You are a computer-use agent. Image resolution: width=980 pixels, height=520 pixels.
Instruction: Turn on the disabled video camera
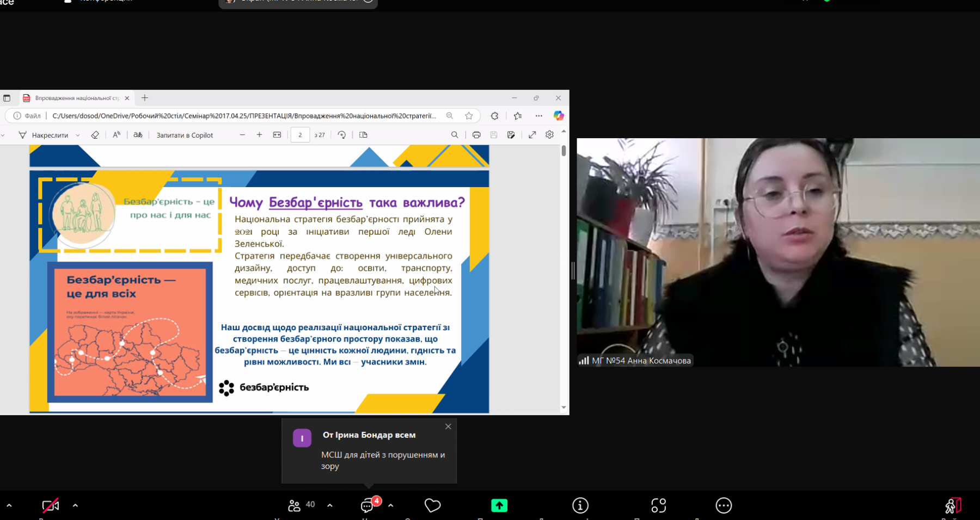coord(50,506)
